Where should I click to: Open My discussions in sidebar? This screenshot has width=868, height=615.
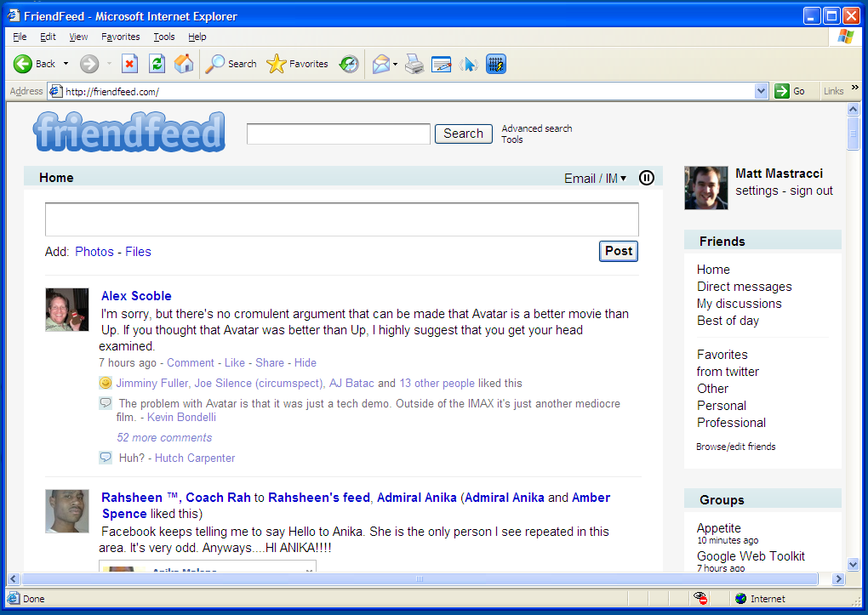739,304
